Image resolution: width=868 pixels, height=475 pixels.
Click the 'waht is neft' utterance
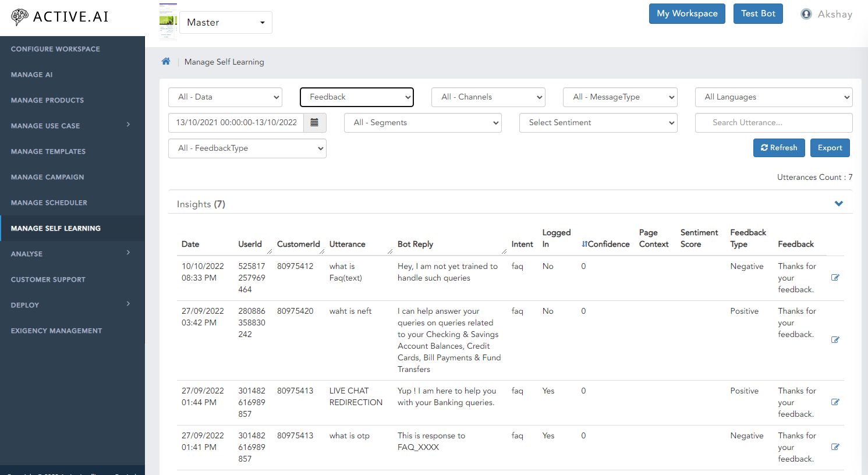350,311
